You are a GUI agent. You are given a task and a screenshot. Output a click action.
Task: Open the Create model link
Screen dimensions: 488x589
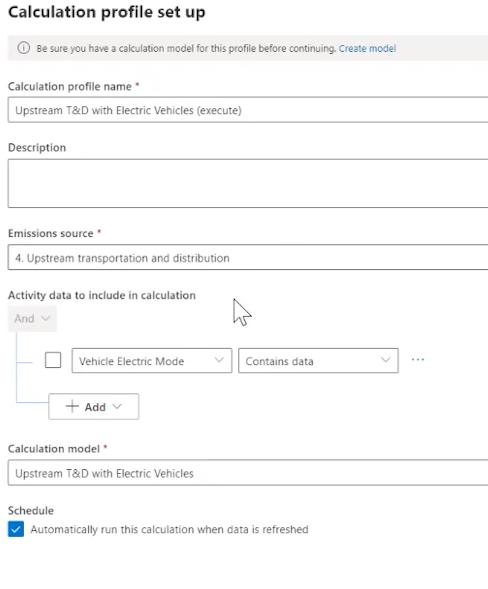tap(367, 48)
